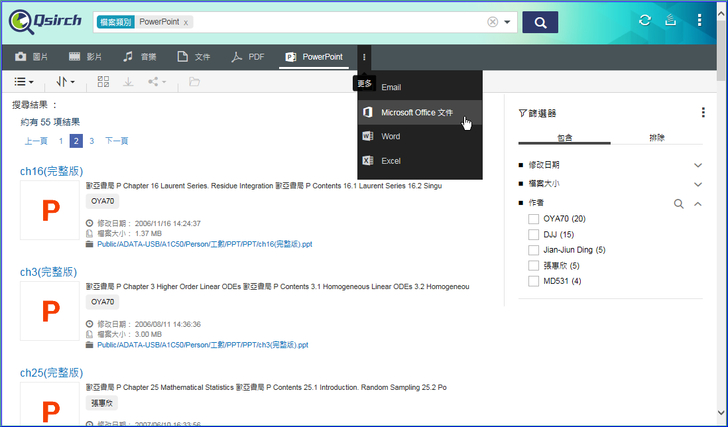Enable the MD531 author filter checkbox
The height and width of the screenshot is (427, 728).
click(533, 281)
